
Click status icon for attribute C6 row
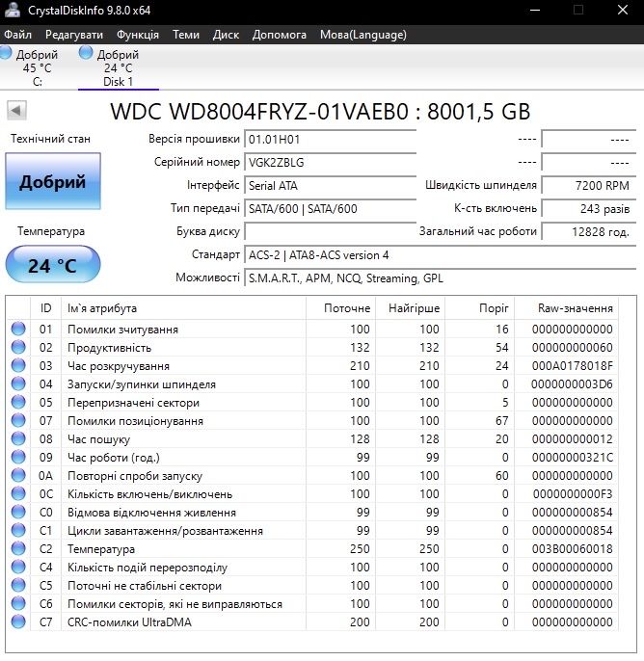tap(18, 603)
